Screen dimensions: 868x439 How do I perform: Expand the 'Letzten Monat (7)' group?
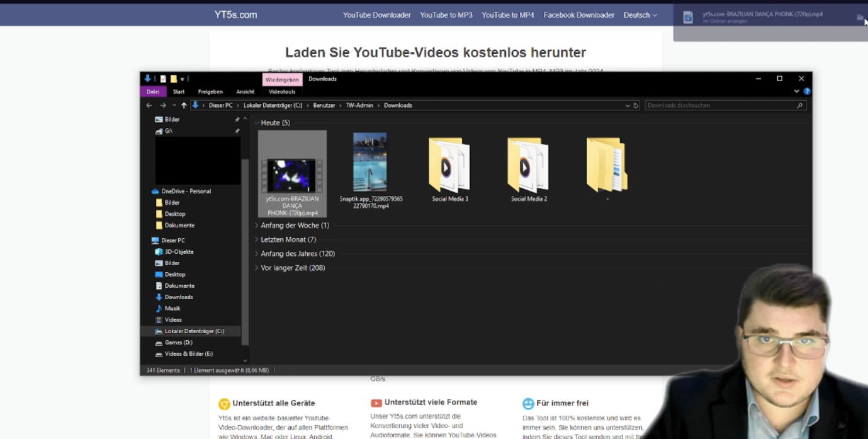click(257, 240)
